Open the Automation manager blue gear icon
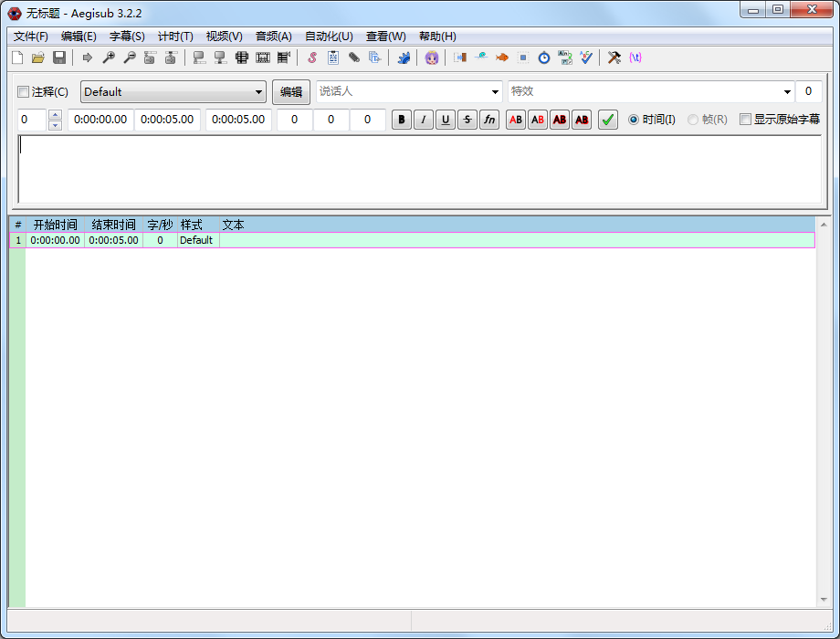 pyautogui.click(x=404, y=58)
